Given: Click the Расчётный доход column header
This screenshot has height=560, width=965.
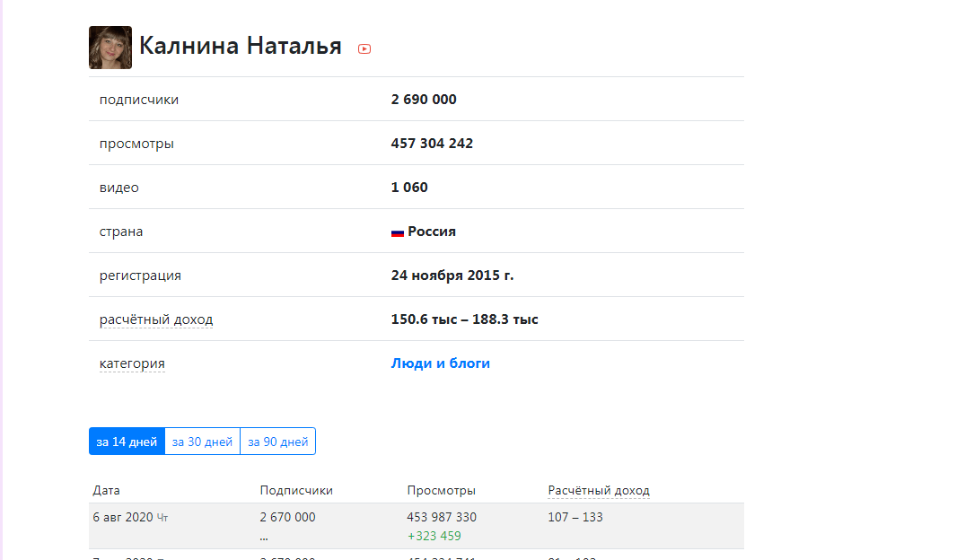Looking at the screenshot, I should click(x=599, y=491).
